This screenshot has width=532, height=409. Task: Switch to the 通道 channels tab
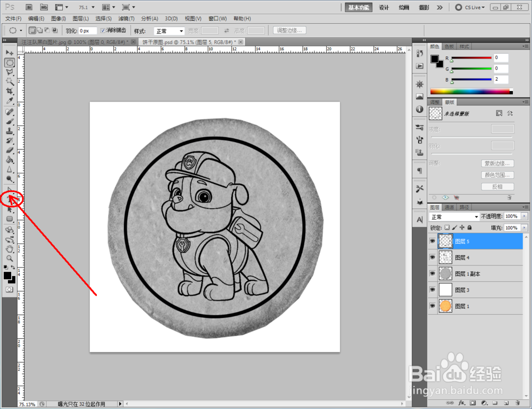click(x=449, y=207)
